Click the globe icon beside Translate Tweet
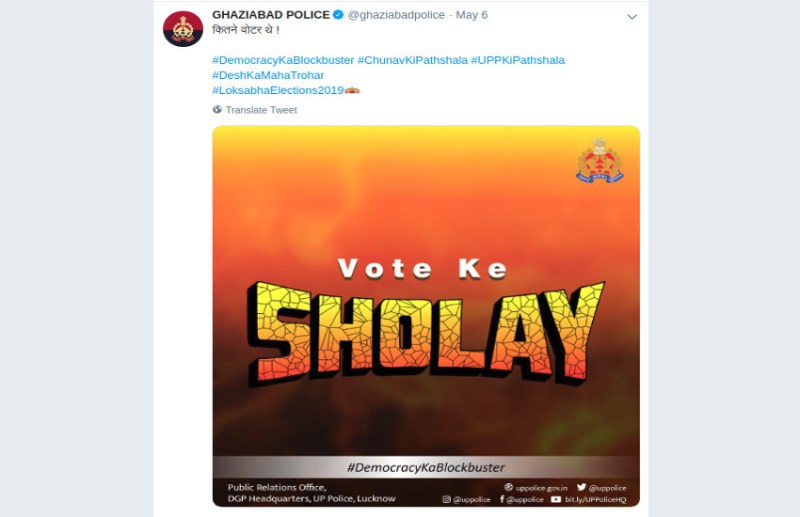The image size is (800, 517). click(x=218, y=110)
